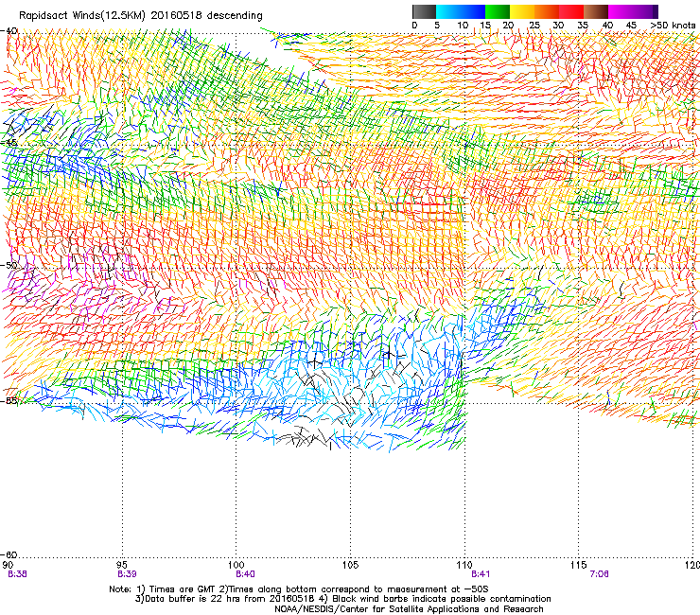Click the 'NOAA/NESDIS/Center for Satellite Applications' credit line

[409, 609]
